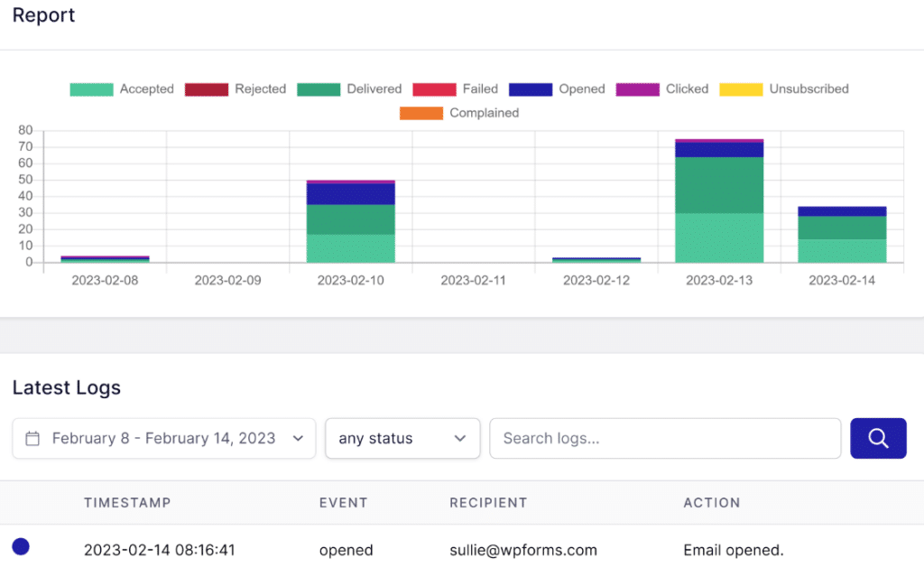
Task: Expand the chevron beside the date range
Action: [x=298, y=438]
